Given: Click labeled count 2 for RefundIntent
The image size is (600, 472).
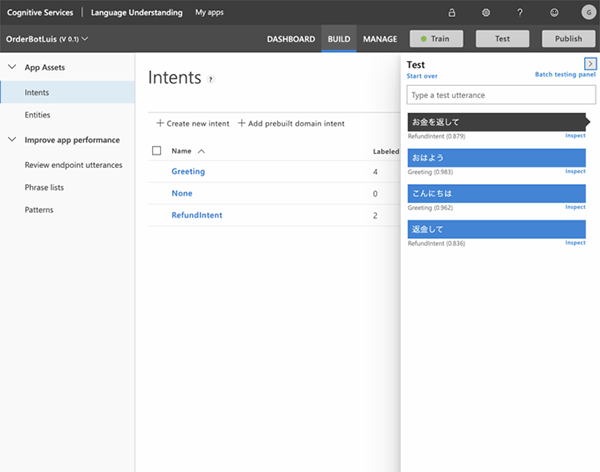Looking at the screenshot, I should coord(375,216).
